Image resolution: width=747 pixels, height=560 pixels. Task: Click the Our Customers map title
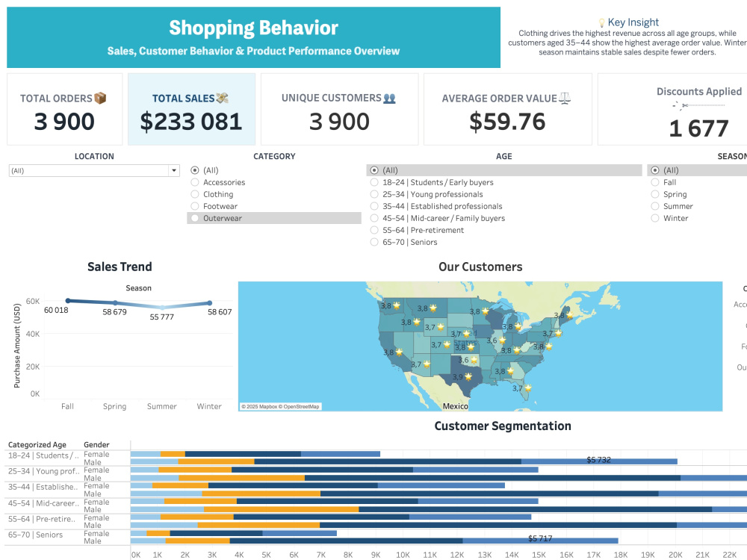point(480,267)
